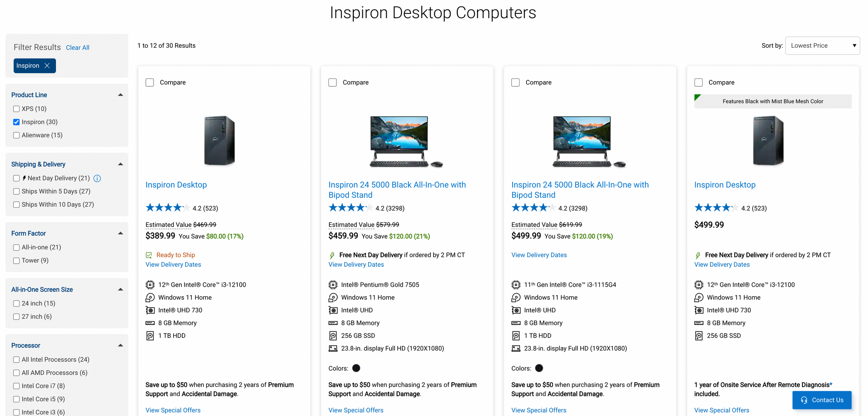Click the display icon beside 23.8-in. Full HD
This screenshot has height=416, width=868.
point(333,348)
